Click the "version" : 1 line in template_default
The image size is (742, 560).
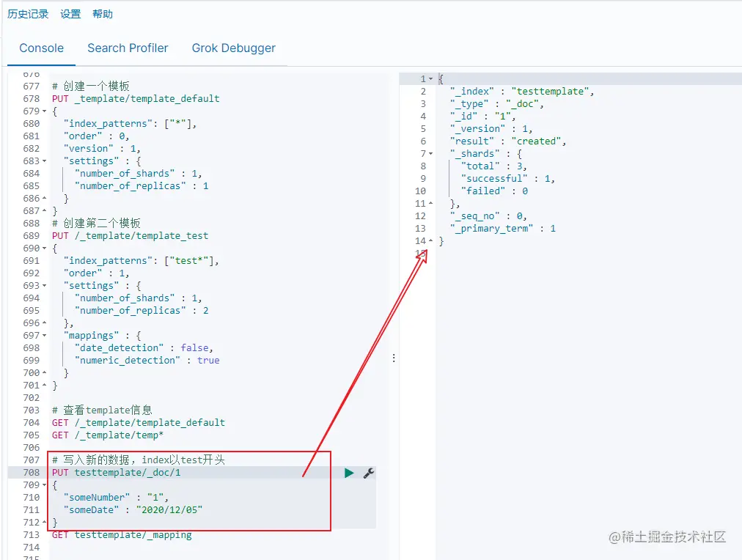coord(102,149)
